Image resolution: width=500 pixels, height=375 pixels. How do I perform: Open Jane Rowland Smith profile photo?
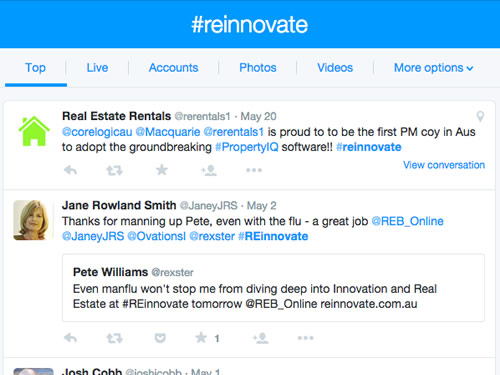33,220
